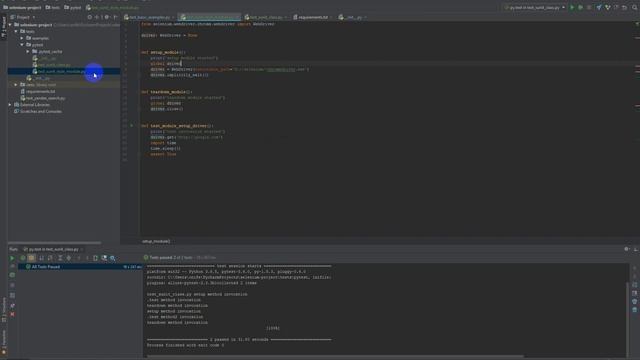Start debugging with the top toolbar bug icon
This screenshot has height=360, width=640.
pyautogui.click(x=580, y=7)
